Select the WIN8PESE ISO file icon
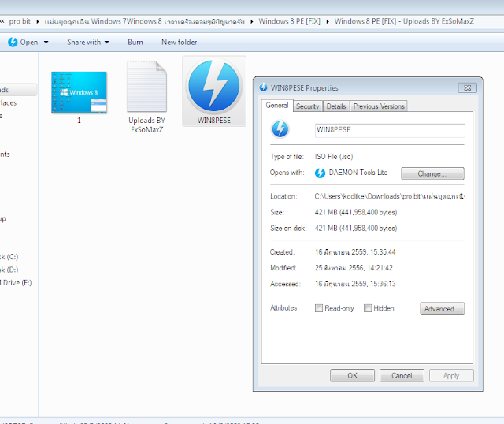504x424 pixels. pyautogui.click(x=214, y=91)
